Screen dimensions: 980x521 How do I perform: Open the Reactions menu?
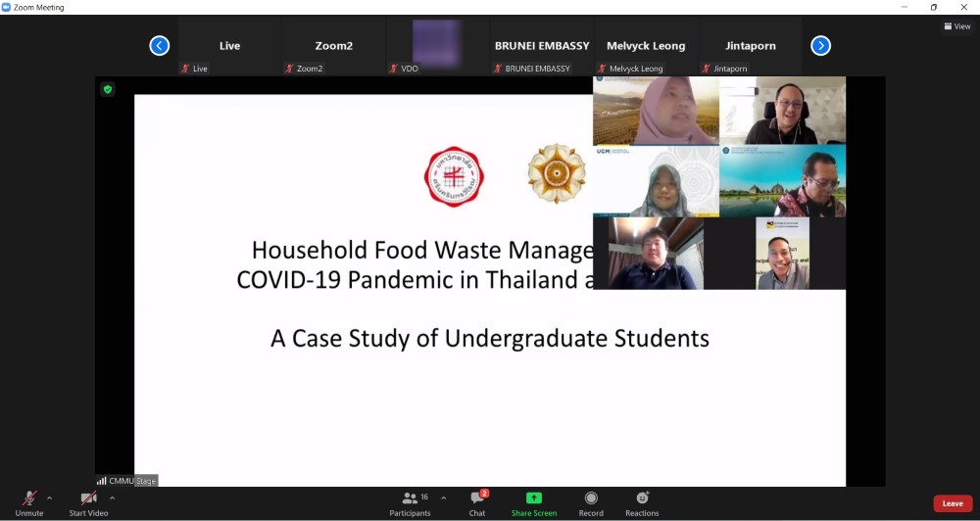(x=642, y=498)
